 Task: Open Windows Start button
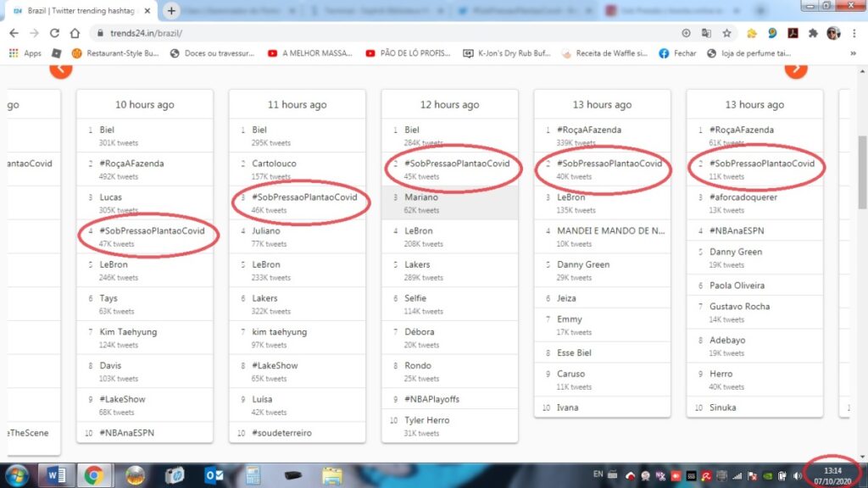click(17, 475)
